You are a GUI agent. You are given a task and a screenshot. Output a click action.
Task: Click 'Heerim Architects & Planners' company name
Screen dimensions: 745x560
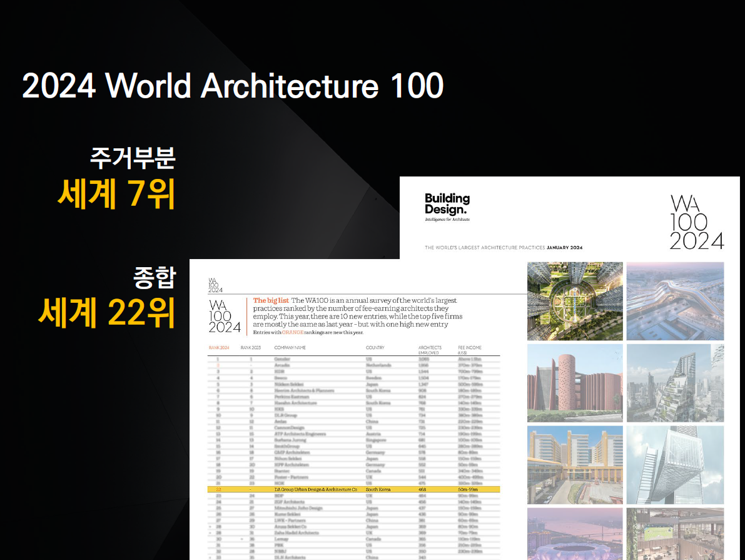pos(304,390)
